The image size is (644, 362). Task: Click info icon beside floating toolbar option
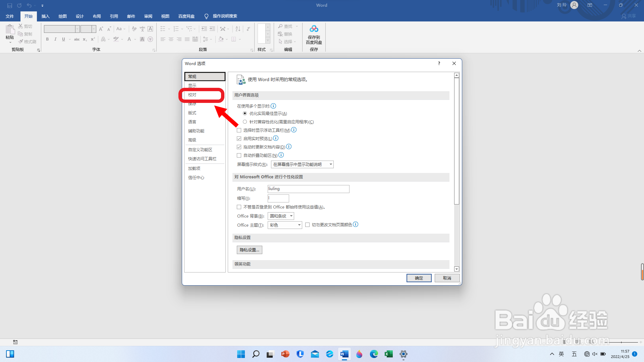click(294, 130)
